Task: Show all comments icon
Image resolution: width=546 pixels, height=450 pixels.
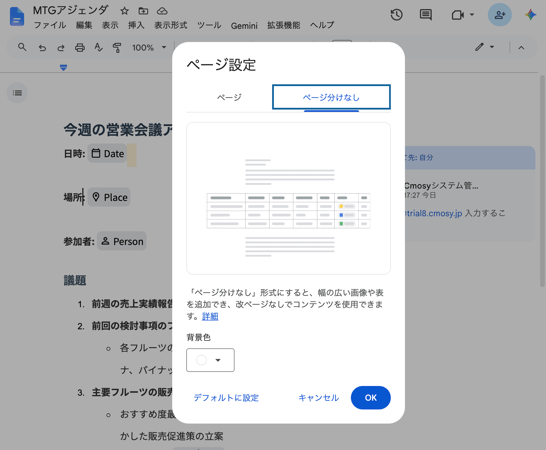Action: pos(426,15)
